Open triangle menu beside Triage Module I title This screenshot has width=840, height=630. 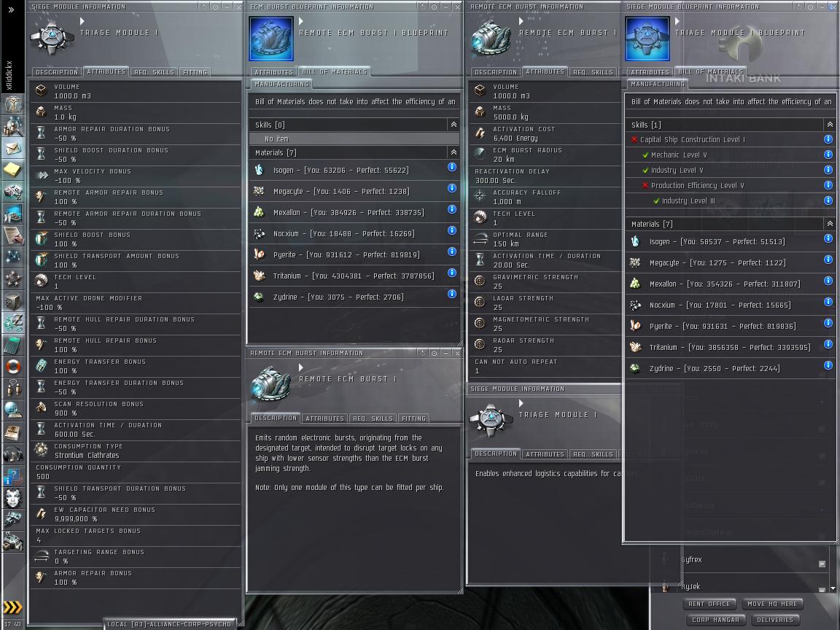(x=82, y=21)
